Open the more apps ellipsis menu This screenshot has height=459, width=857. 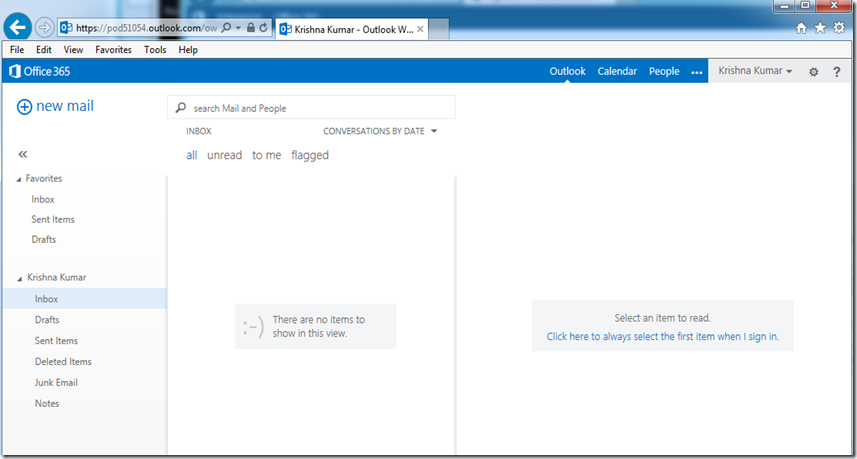click(696, 72)
